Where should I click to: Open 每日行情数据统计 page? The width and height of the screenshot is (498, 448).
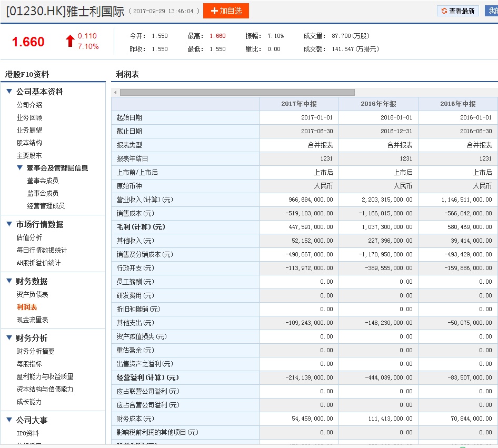(x=42, y=250)
